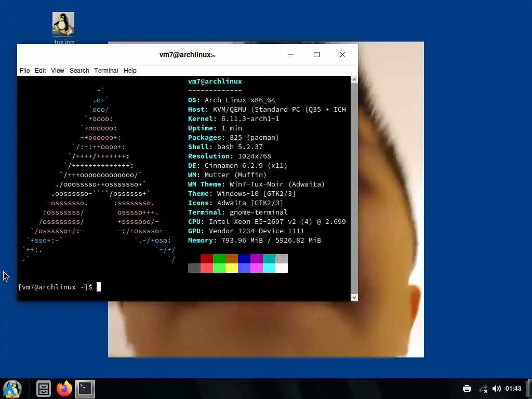This screenshot has width=532, height=399.
Task: Click the terminal title bar text vm7@archlinux:~
Action: pos(187,55)
